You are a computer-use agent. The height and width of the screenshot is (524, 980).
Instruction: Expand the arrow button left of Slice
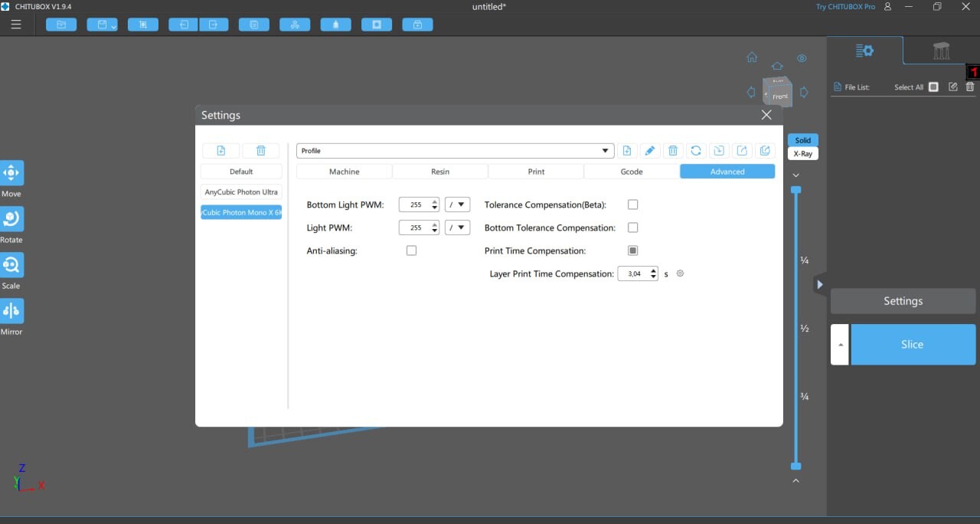click(839, 345)
